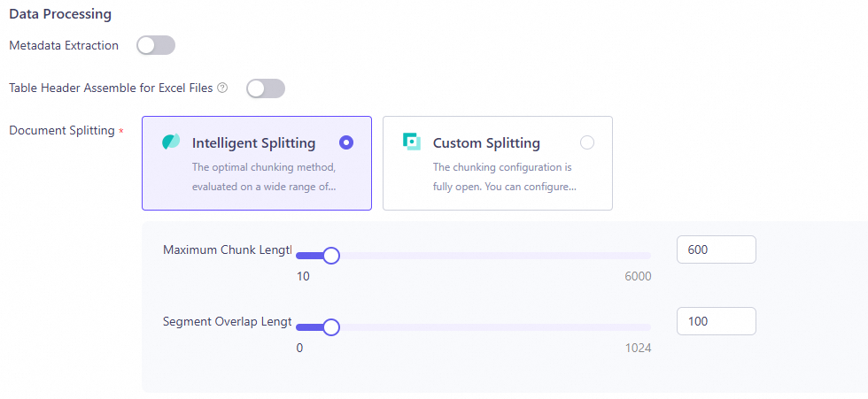Turn on Table Header Assemble switch

tap(266, 88)
